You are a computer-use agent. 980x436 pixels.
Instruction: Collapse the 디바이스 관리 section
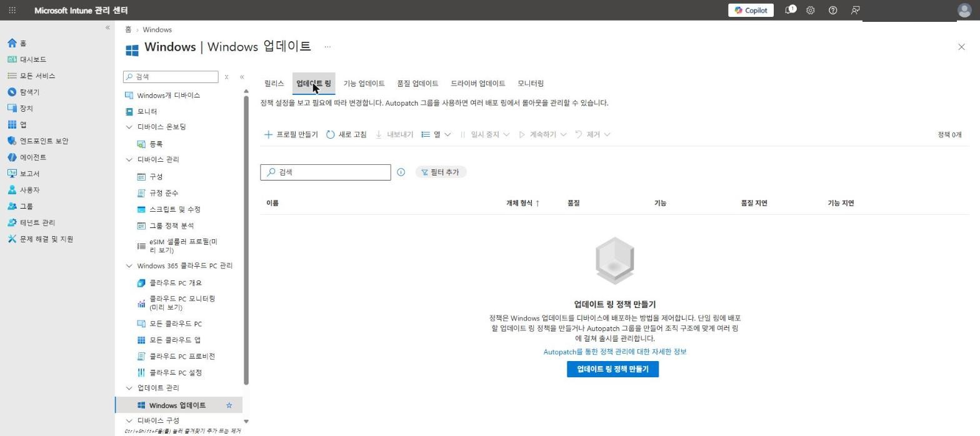click(129, 159)
